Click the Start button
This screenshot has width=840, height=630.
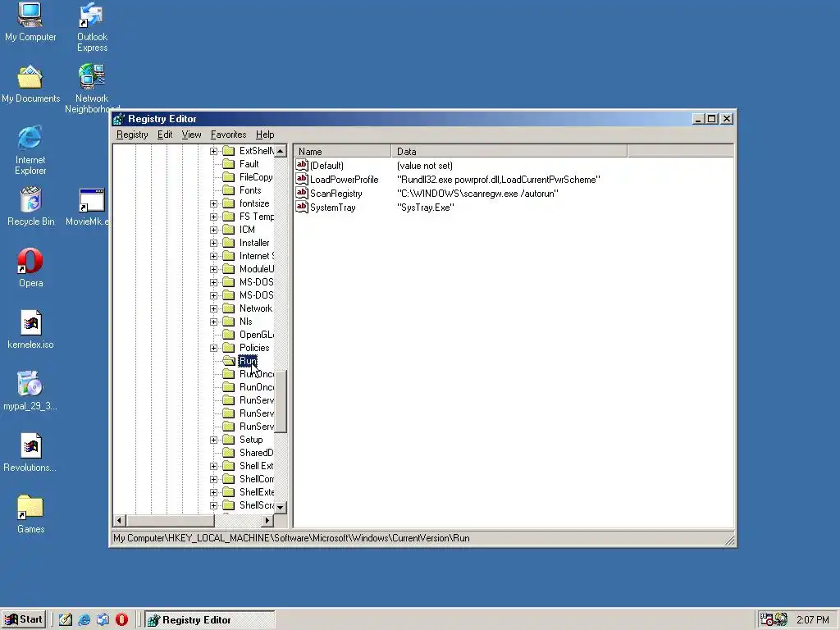(x=24, y=620)
